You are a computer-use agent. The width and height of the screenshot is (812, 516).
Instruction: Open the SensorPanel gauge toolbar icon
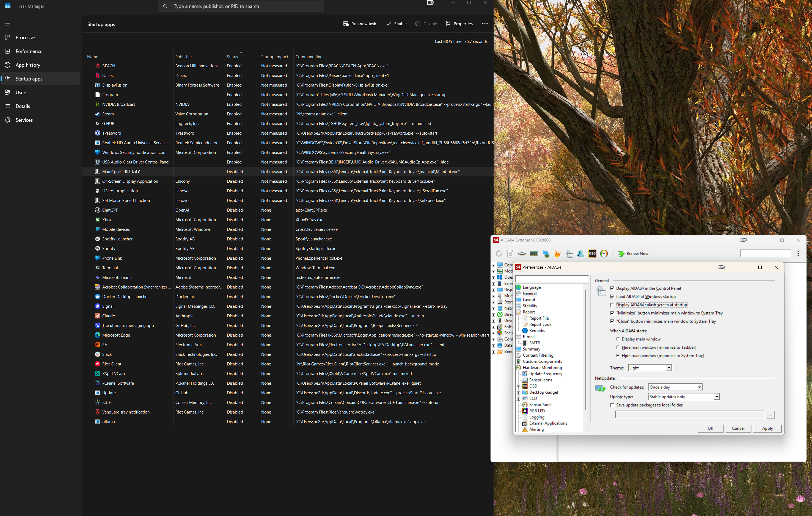604,253
